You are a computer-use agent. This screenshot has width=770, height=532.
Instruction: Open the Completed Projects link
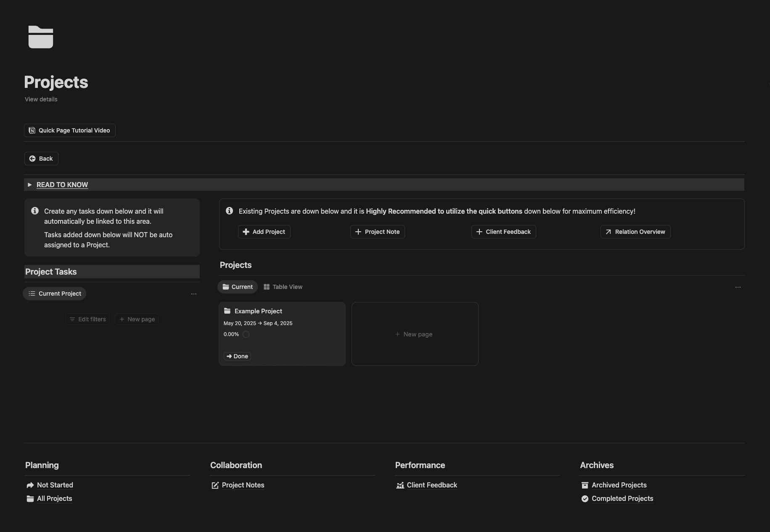pyautogui.click(x=622, y=498)
